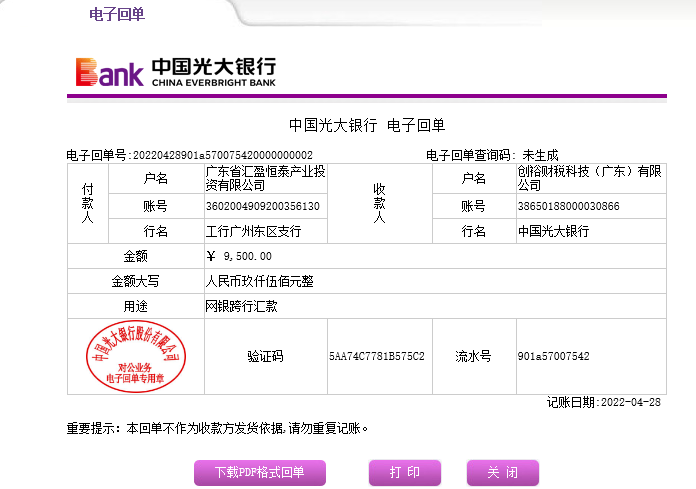This screenshot has width=696, height=489.
Task: Click the 关闭 button
Action: (x=502, y=472)
